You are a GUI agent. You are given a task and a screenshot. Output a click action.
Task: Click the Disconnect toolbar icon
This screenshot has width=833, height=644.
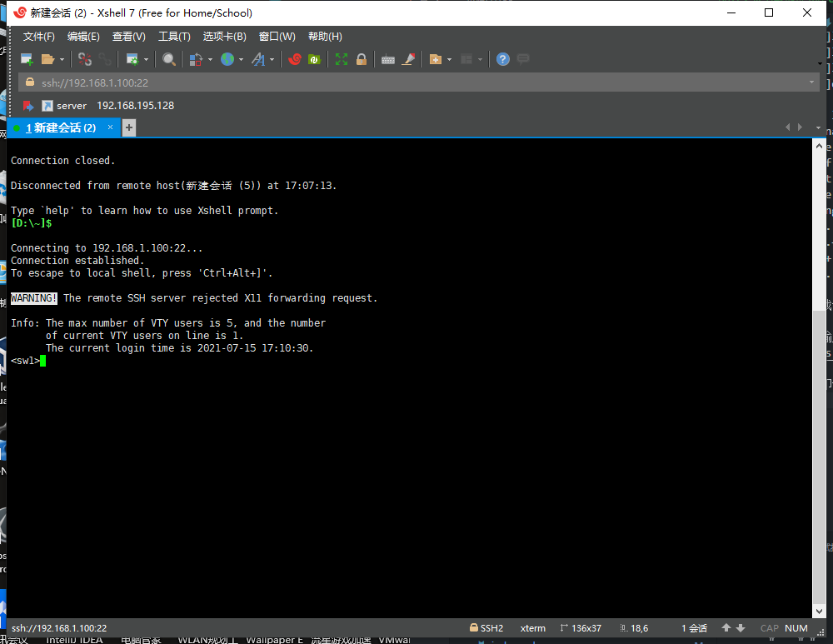[x=84, y=59]
